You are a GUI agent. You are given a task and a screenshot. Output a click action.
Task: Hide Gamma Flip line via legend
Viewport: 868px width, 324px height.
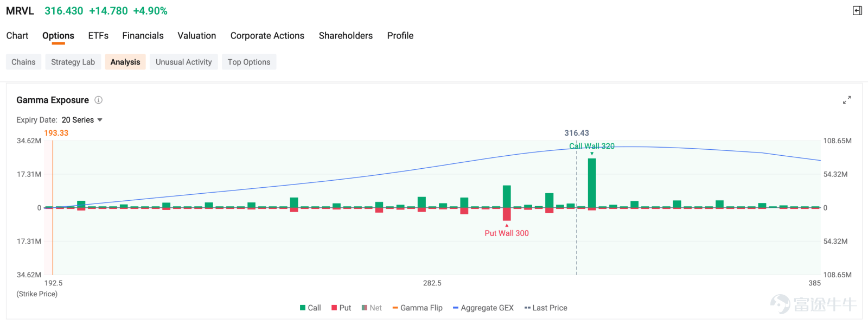coord(417,308)
